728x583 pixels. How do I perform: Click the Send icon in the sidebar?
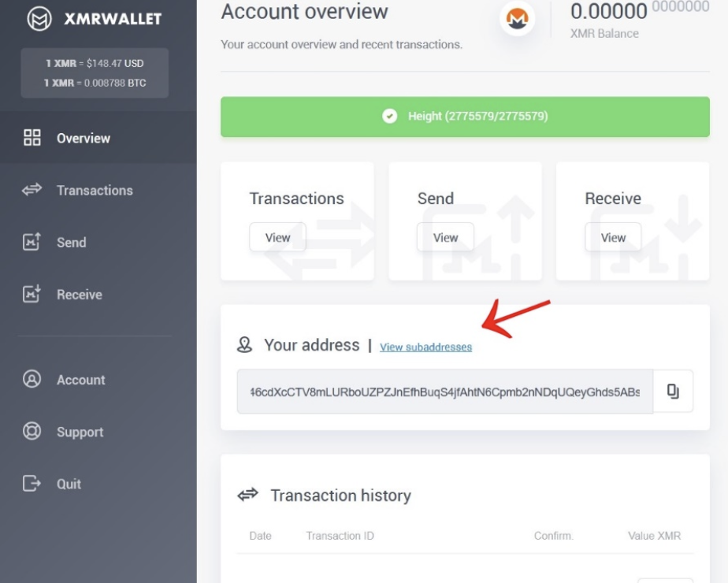32,242
